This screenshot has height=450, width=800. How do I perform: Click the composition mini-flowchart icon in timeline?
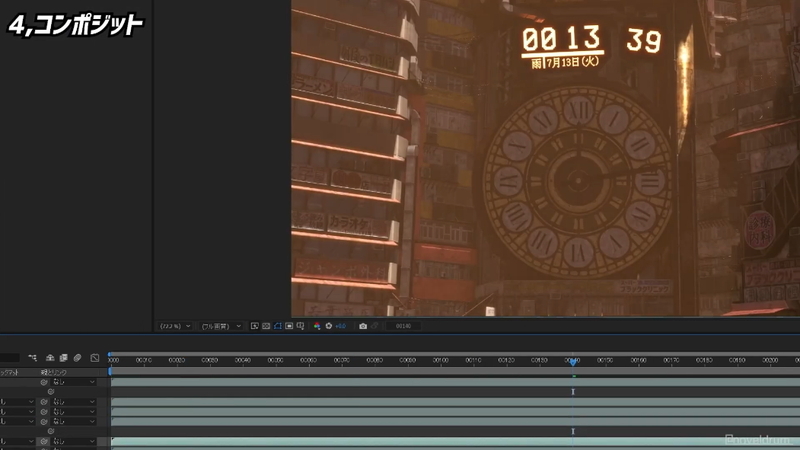click(x=33, y=358)
